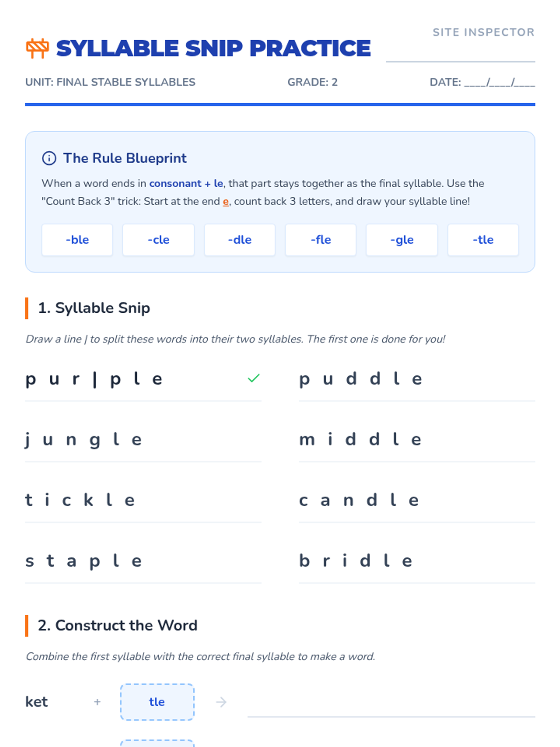Select the -gle syllable chip
The height and width of the screenshot is (747, 560).
click(402, 240)
